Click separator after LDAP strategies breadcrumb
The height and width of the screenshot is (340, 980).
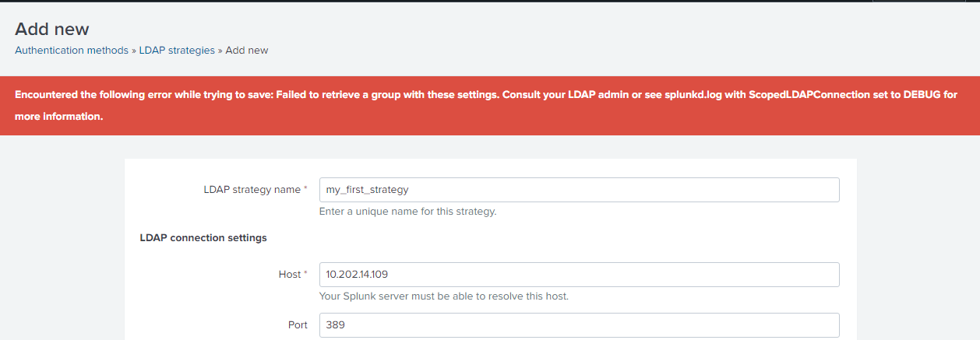pyautogui.click(x=220, y=51)
